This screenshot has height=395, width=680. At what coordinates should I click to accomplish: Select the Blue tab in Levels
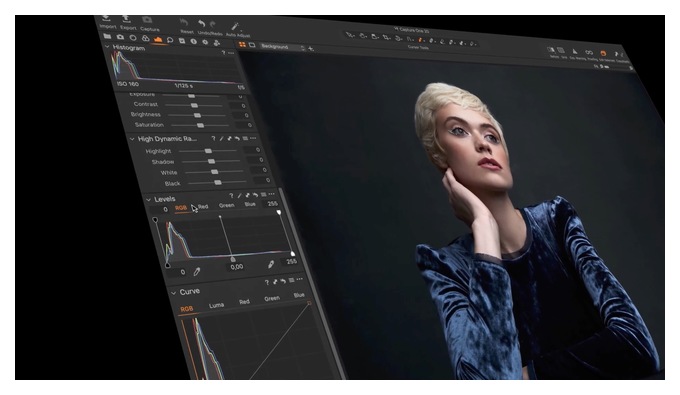(250, 204)
